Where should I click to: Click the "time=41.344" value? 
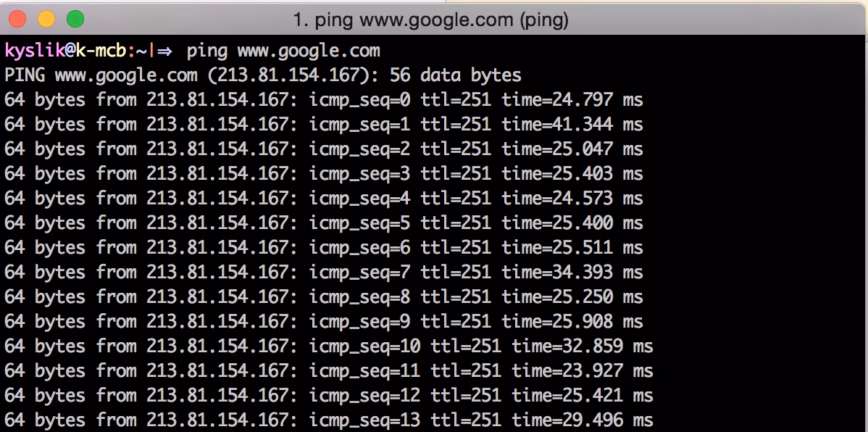pos(557,125)
